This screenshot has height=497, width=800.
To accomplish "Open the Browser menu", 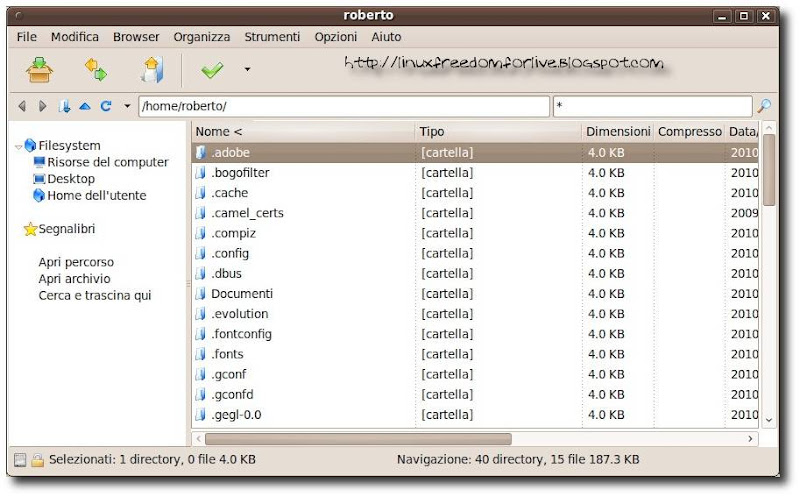I will pos(136,37).
